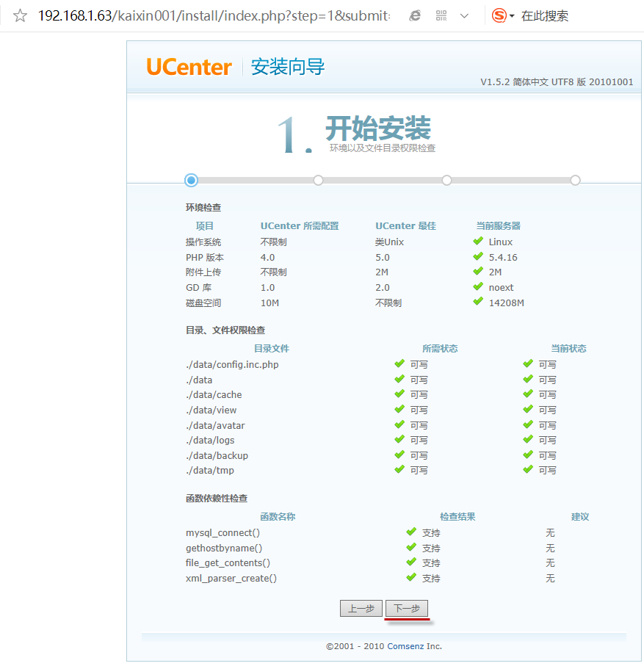Click the green check beside 14208M

coord(478,302)
